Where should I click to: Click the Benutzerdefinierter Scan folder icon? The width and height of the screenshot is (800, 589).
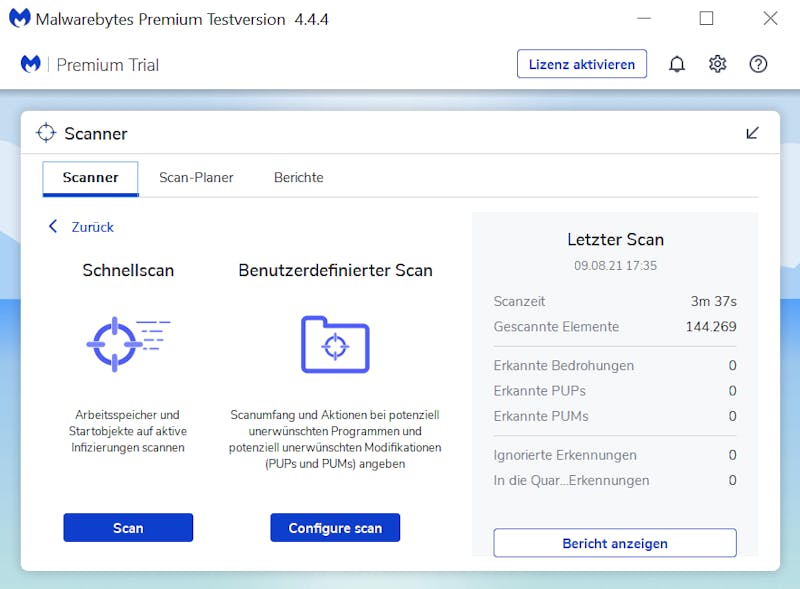tap(335, 345)
